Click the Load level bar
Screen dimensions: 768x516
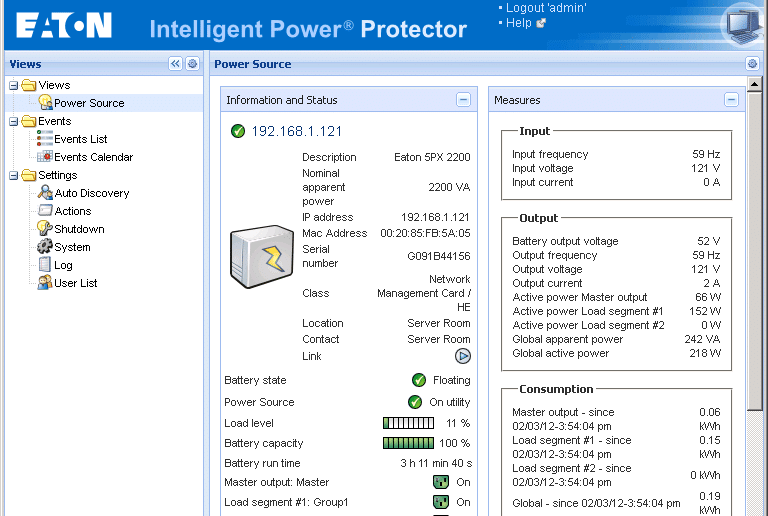[x=408, y=423]
